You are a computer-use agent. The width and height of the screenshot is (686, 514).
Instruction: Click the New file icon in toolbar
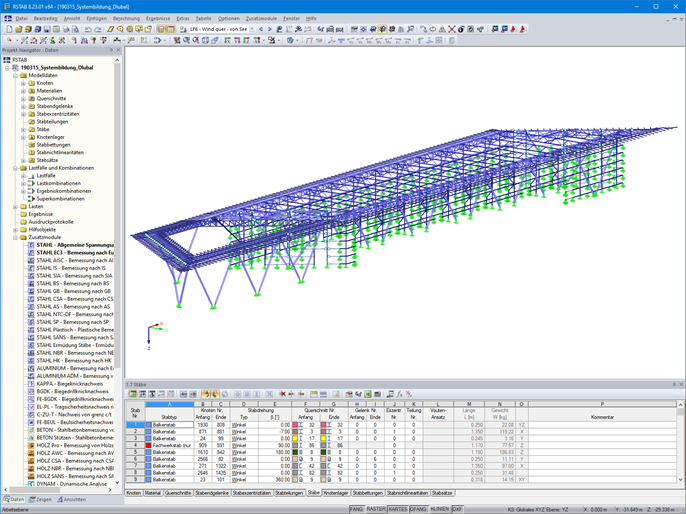click(7, 29)
